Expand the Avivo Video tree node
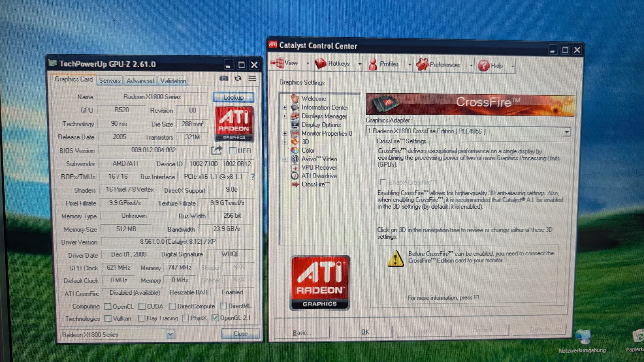 pos(285,159)
